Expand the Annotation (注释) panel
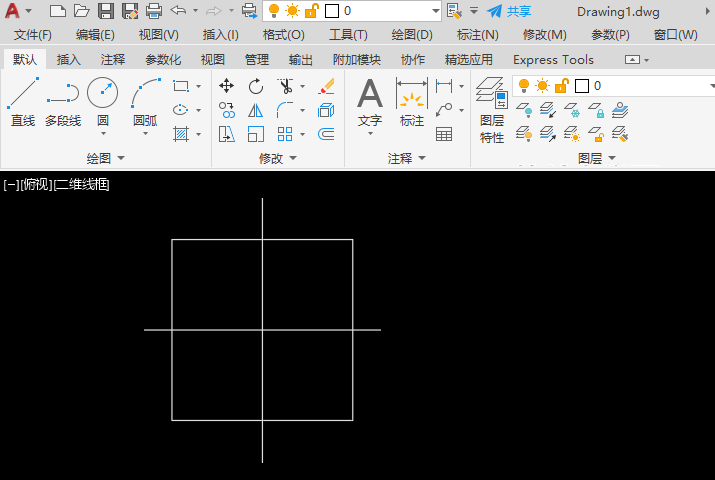Image resolution: width=715 pixels, height=480 pixels. (407, 158)
